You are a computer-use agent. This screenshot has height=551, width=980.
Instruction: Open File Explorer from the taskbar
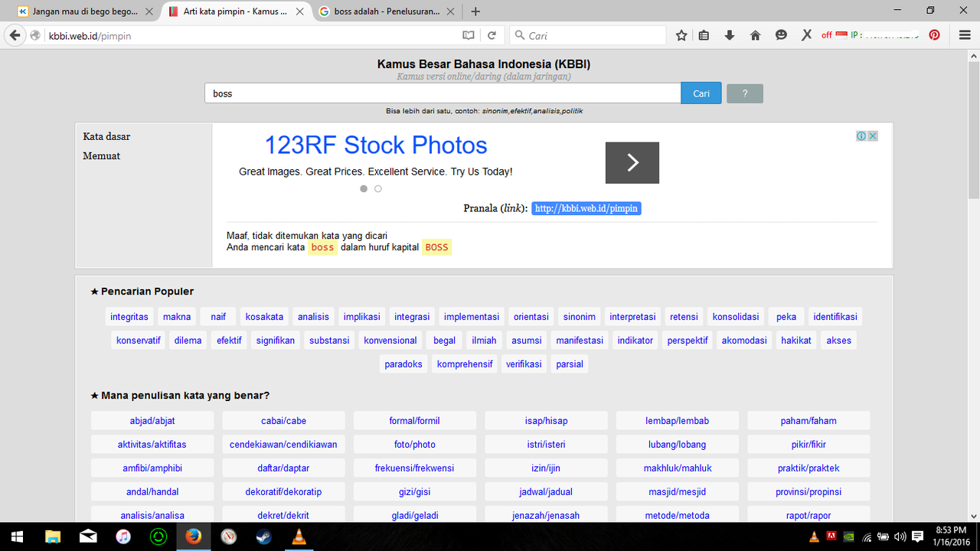click(x=53, y=536)
